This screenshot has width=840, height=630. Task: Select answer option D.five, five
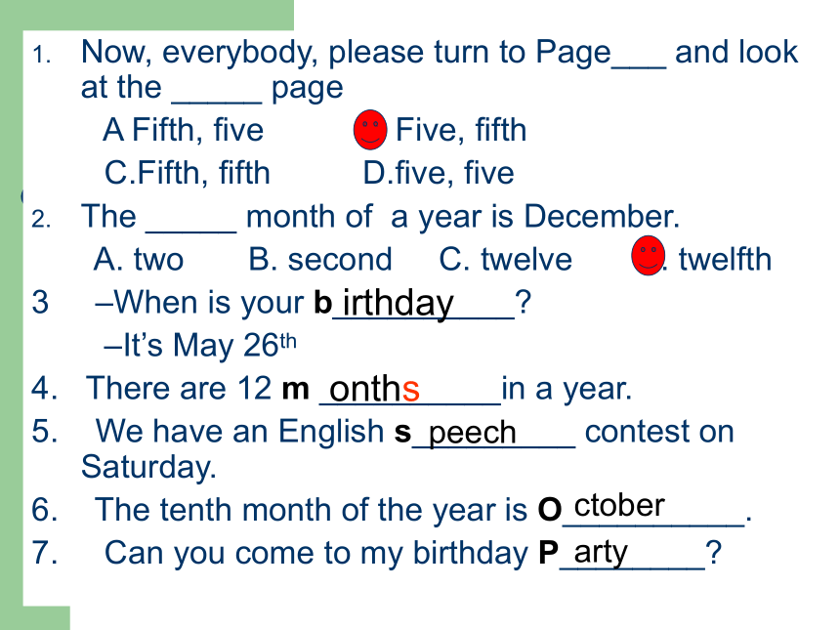[x=439, y=173]
